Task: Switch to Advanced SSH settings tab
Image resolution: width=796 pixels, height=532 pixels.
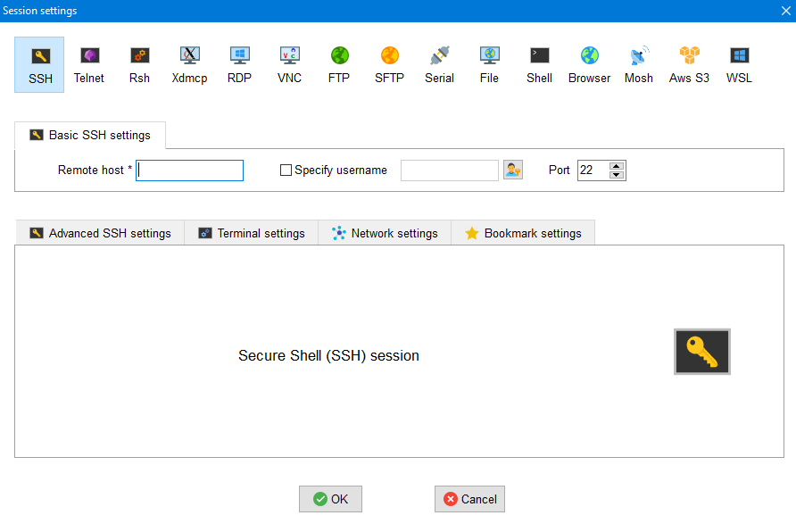Action: pyautogui.click(x=100, y=233)
